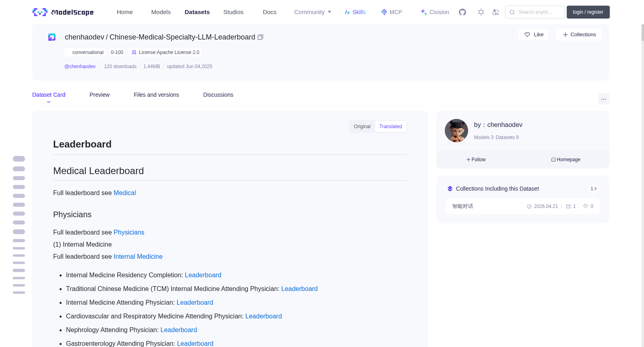Open the GitHub icon link
The height and width of the screenshot is (347, 644).
[x=462, y=12]
